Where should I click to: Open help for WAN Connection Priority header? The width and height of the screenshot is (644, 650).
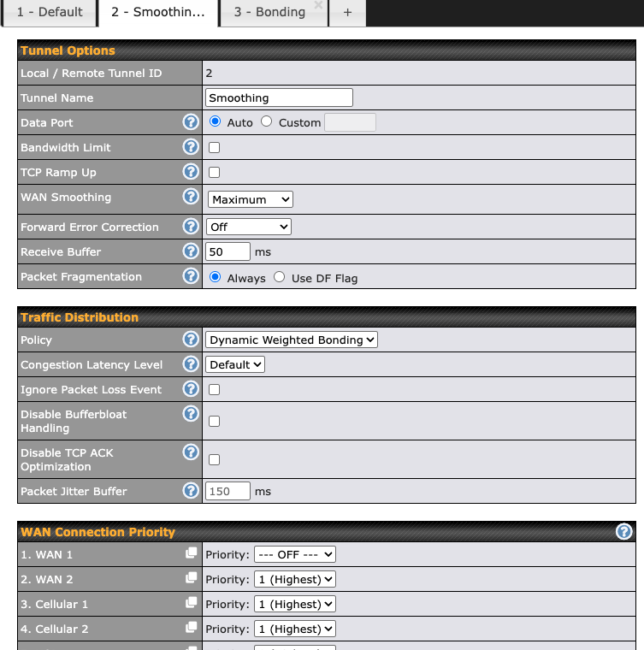(624, 532)
